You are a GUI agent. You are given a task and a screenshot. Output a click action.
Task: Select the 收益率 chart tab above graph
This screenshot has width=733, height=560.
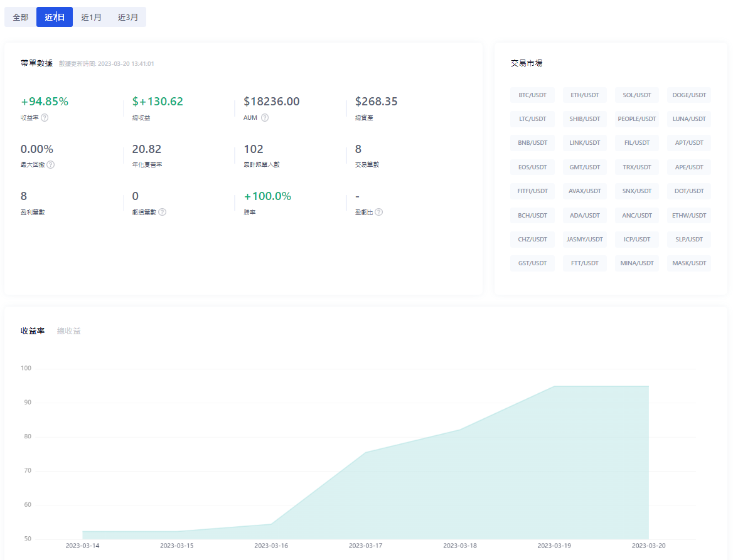pos(33,330)
